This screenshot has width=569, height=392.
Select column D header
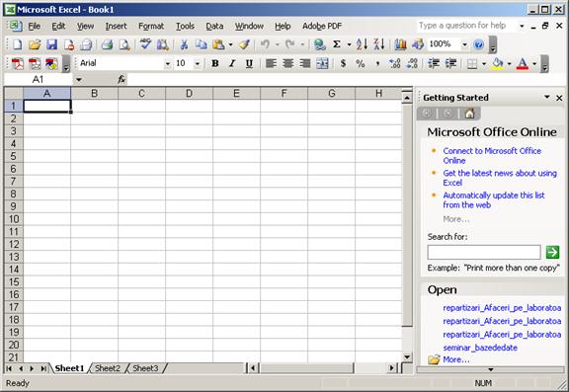[189, 94]
